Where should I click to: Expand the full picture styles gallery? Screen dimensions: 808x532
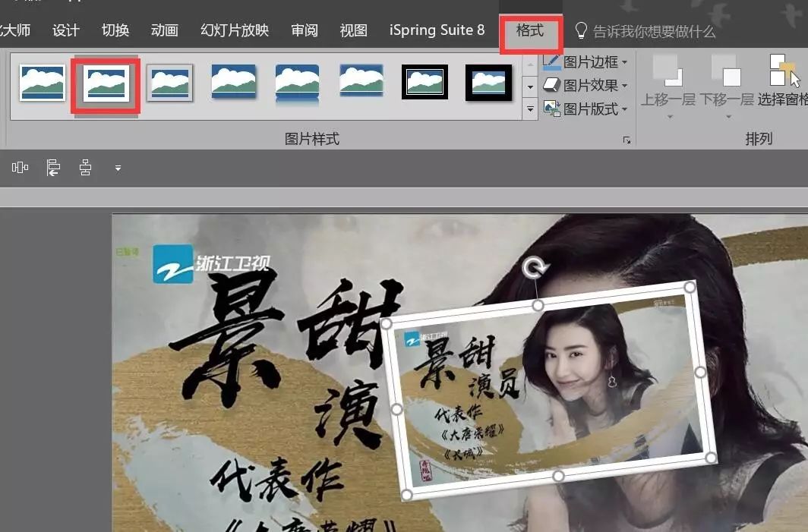(x=530, y=109)
